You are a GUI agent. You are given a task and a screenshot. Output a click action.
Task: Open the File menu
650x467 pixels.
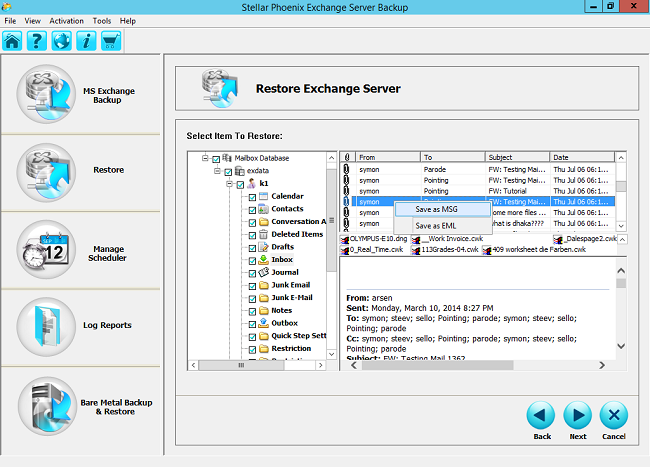click(x=10, y=21)
